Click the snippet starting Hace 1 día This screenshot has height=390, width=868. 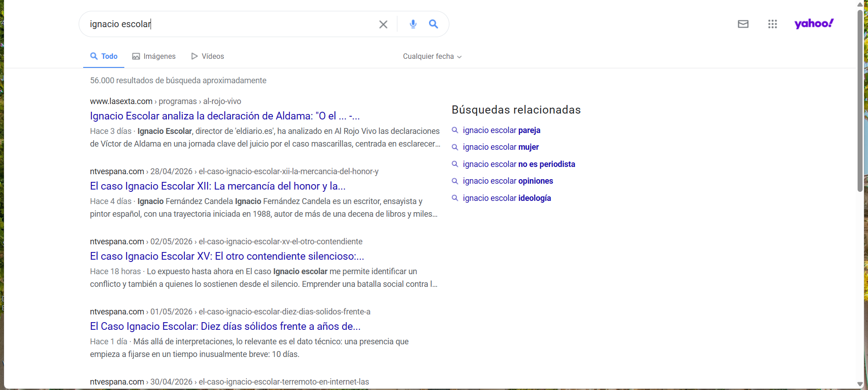coord(249,348)
